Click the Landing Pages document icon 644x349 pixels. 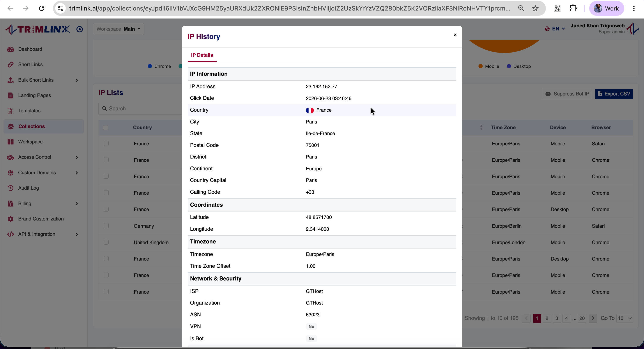(10, 95)
